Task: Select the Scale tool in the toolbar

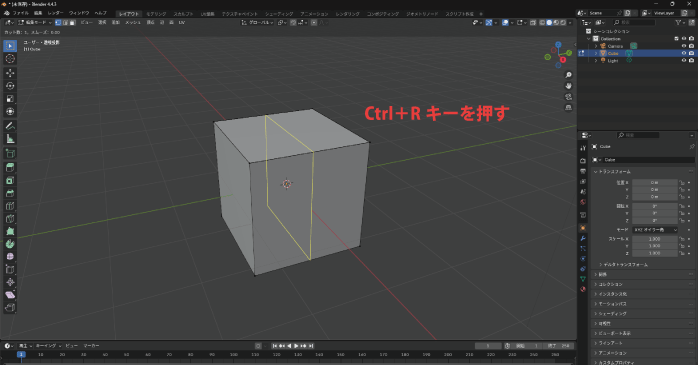Action: tap(10, 99)
